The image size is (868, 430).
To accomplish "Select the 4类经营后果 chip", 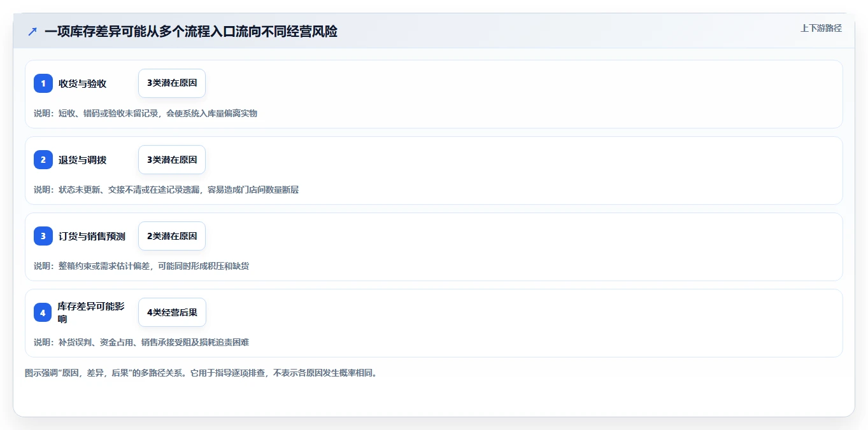I will [172, 312].
